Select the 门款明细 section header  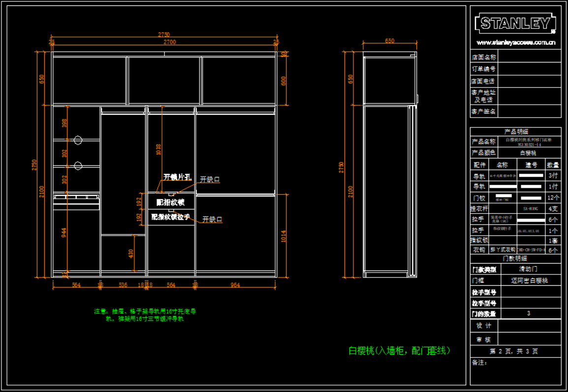515,258
